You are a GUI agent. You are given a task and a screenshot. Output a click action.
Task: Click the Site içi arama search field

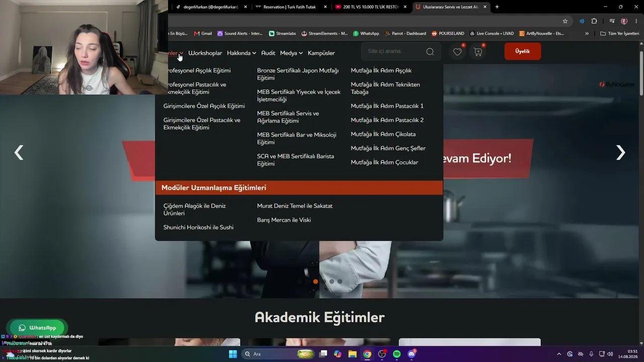click(401, 51)
